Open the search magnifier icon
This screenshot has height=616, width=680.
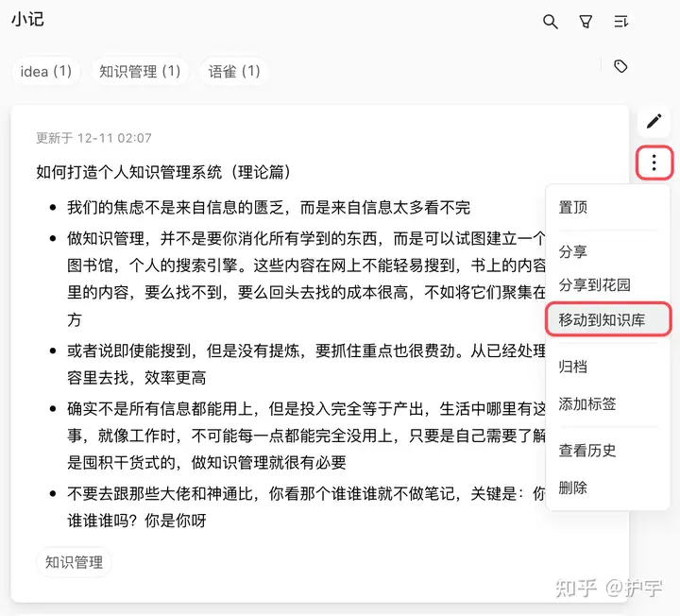pos(550,22)
